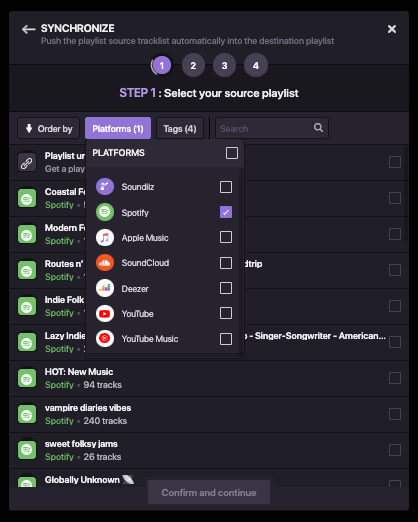Jump to step 4 circle
The height and width of the screenshot is (522, 418).
[x=256, y=65]
